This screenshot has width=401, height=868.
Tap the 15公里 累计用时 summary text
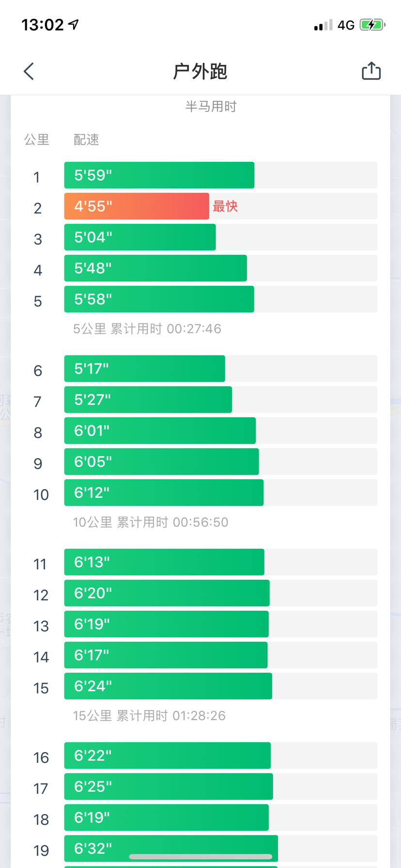[x=149, y=715]
